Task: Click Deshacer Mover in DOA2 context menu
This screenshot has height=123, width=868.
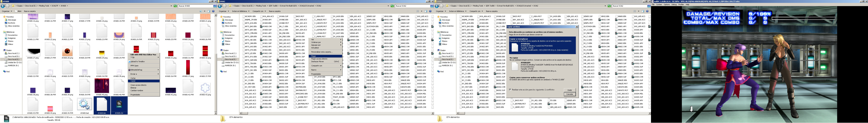Action: point(325,61)
